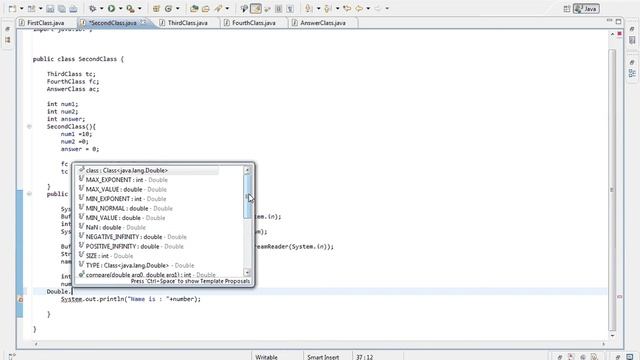
Task: Click the green Run button
Action: point(111,8)
